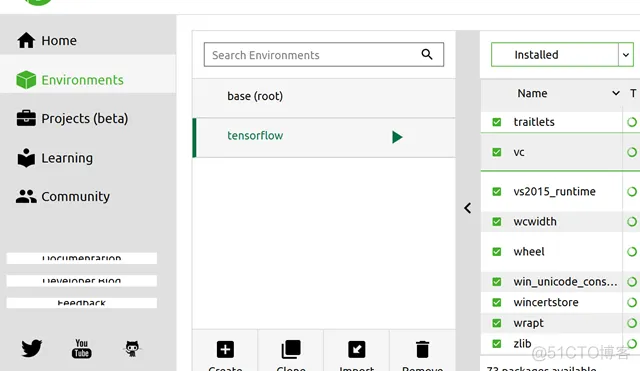
Task: Click the Learning book reader icon
Action: pyautogui.click(x=26, y=158)
